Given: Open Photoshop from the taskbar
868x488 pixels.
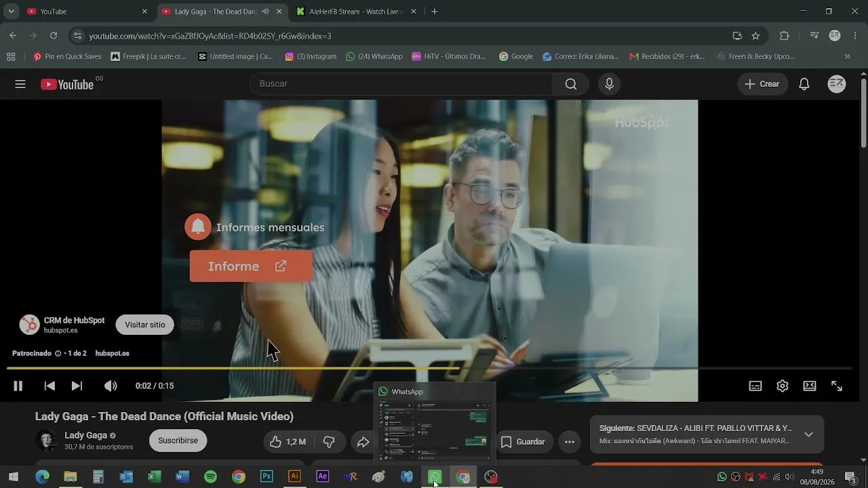Looking at the screenshot, I should click(x=267, y=477).
